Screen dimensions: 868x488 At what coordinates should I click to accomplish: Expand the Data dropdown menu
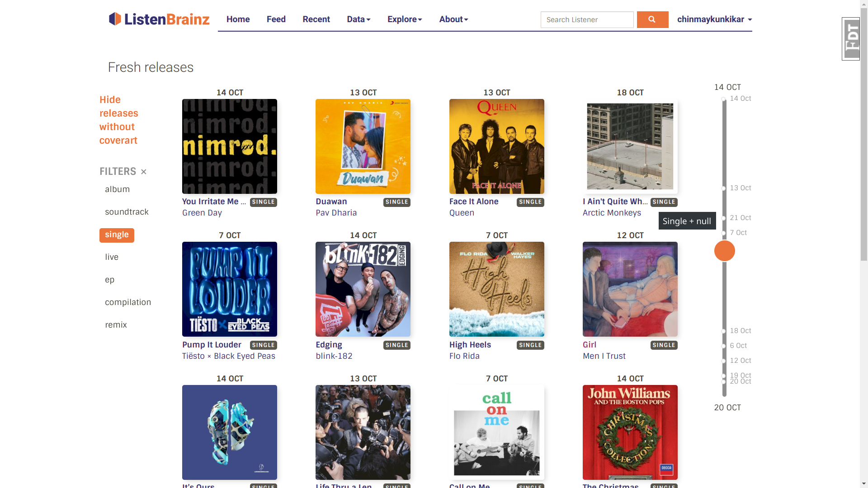coord(359,19)
